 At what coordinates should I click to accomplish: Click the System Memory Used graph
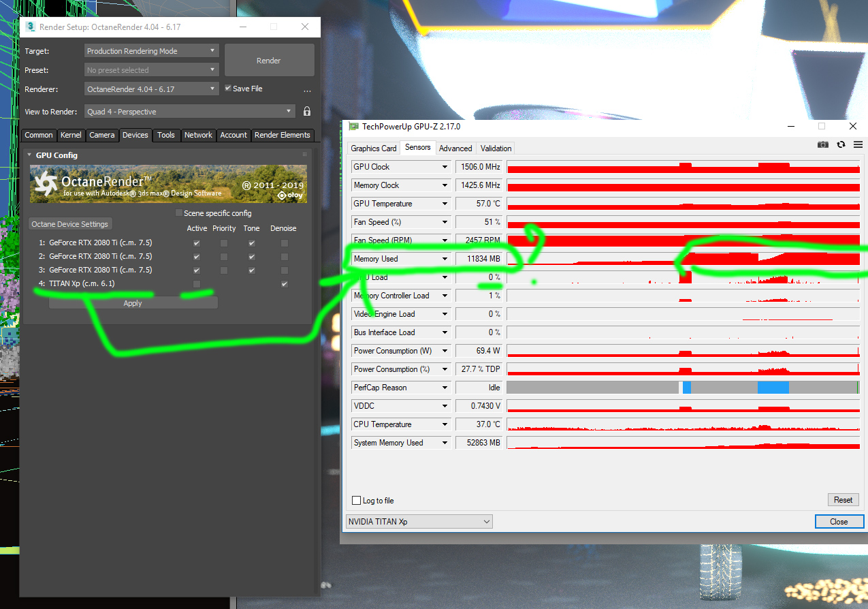[x=684, y=443]
